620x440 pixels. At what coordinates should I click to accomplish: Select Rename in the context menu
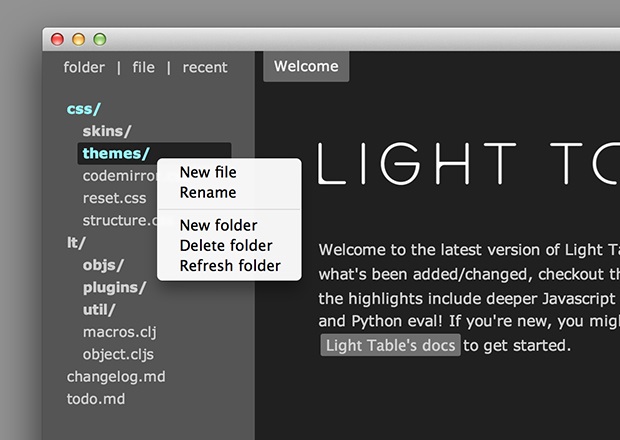pos(208,192)
